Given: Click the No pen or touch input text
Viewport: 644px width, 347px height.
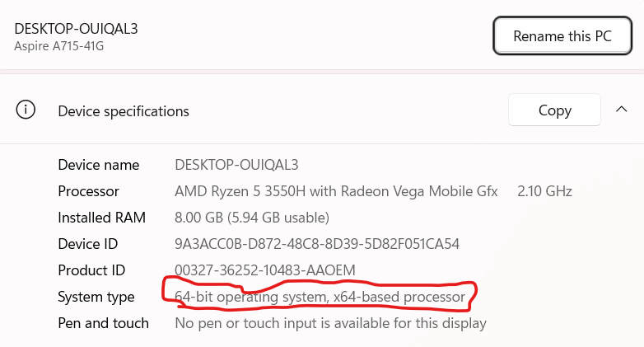Looking at the screenshot, I should tap(330, 323).
